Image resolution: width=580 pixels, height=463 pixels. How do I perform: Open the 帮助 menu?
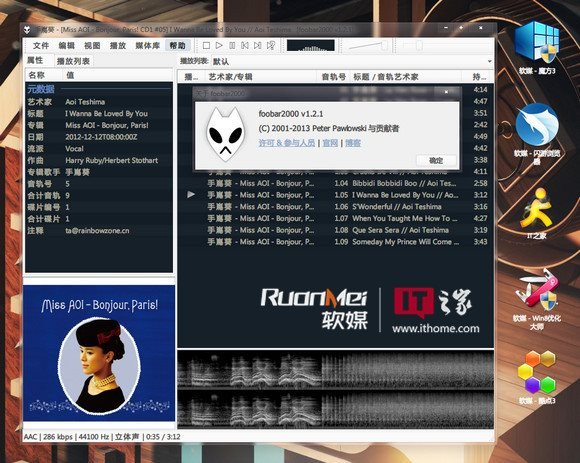[178, 45]
